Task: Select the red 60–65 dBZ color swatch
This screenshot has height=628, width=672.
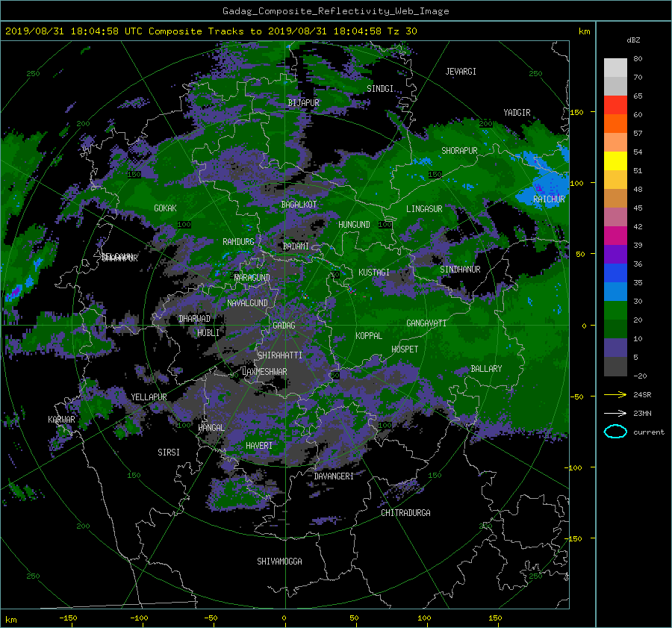Action: [x=615, y=105]
